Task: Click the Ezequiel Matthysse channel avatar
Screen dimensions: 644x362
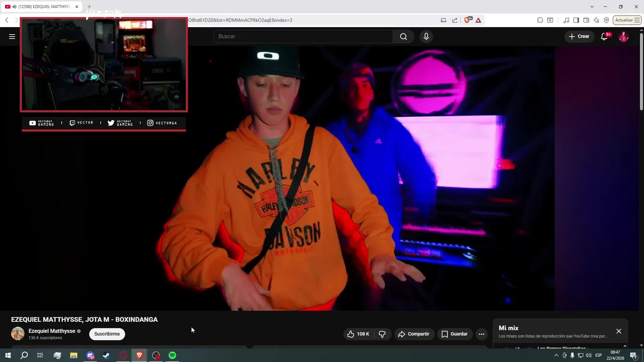Action: 18,334
